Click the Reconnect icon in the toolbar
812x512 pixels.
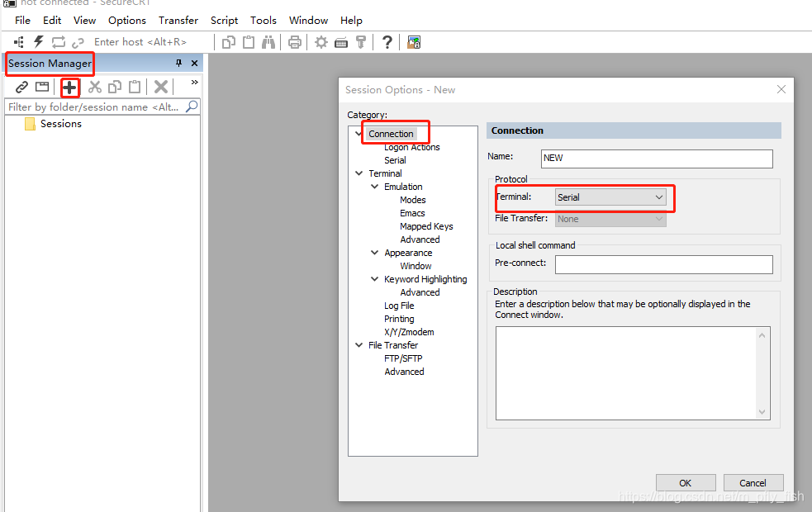click(x=59, y=42)
